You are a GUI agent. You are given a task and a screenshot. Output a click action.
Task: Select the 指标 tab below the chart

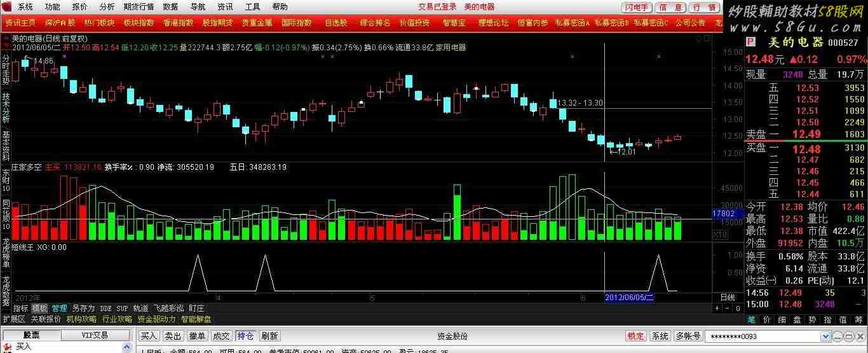[22, 308]
